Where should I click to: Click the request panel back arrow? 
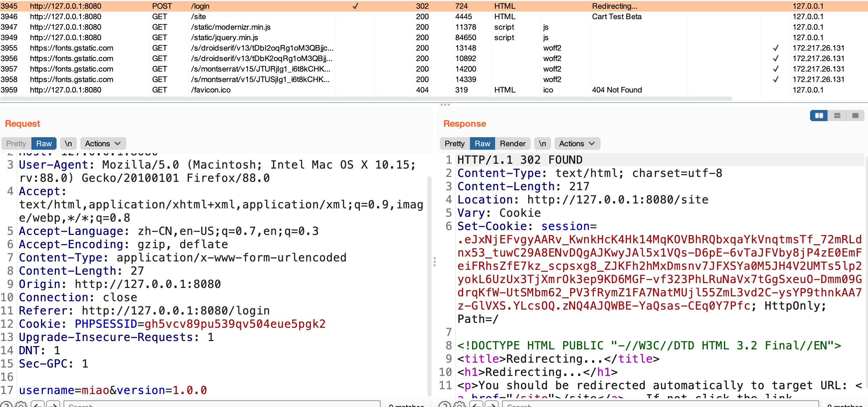[x=38, y=405]
